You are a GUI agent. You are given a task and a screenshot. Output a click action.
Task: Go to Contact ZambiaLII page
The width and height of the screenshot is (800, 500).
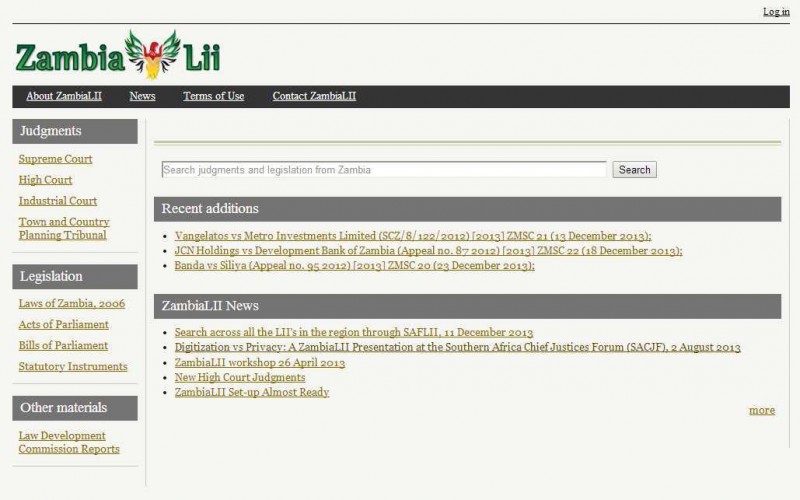(x=314, y=97)
